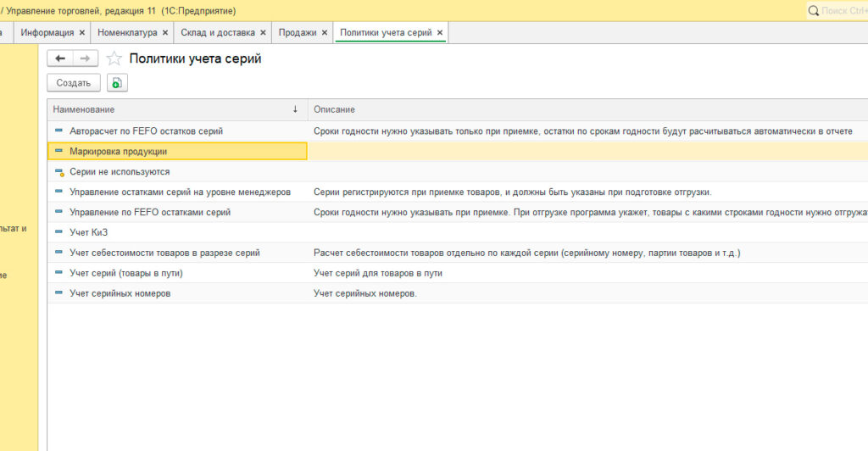
Task: Close the Политики учета серий tab
Action: click(x=440, y=33)
